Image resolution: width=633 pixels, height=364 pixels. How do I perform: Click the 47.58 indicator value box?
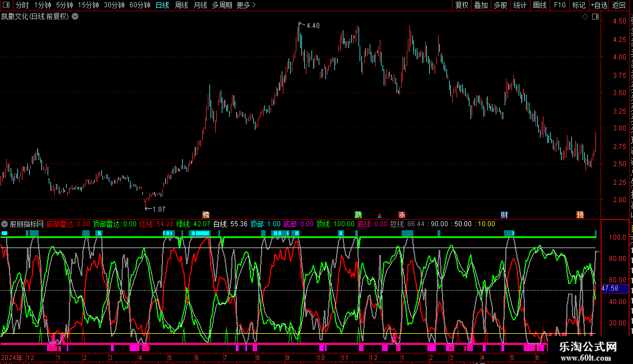(615, 288)
